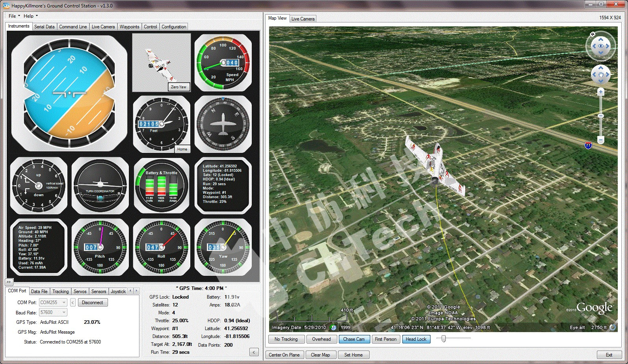
Task: Toggle Chase Cam mode
Action: point(354,339)
